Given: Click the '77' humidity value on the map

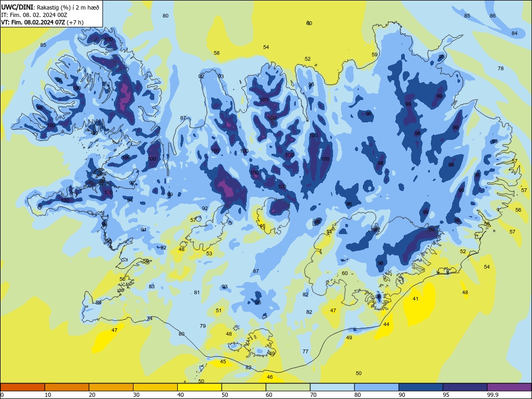Looking at the screenshot, I should (x=305, y=352).
